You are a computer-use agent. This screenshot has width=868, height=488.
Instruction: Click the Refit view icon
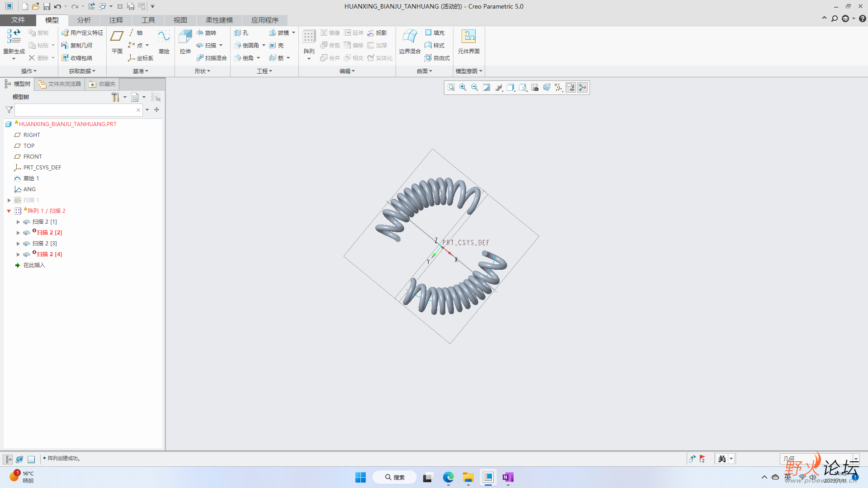[x=451, y=87]
